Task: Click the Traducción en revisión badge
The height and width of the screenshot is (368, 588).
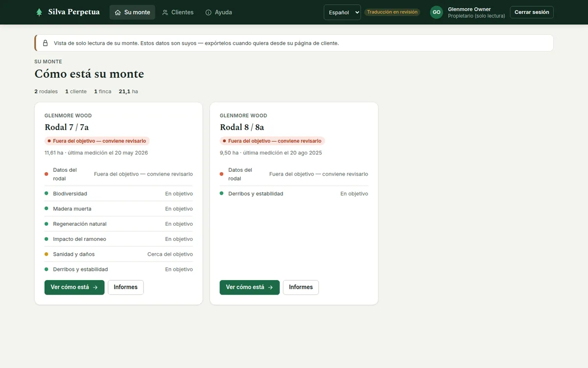Action: (x=392, y=12)
